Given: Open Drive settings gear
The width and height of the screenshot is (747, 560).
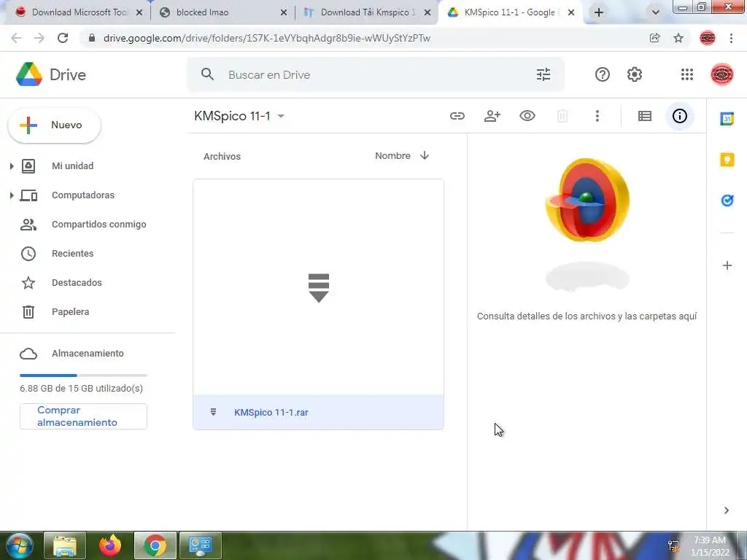Looking at the screenshot, I should (634, 74).
